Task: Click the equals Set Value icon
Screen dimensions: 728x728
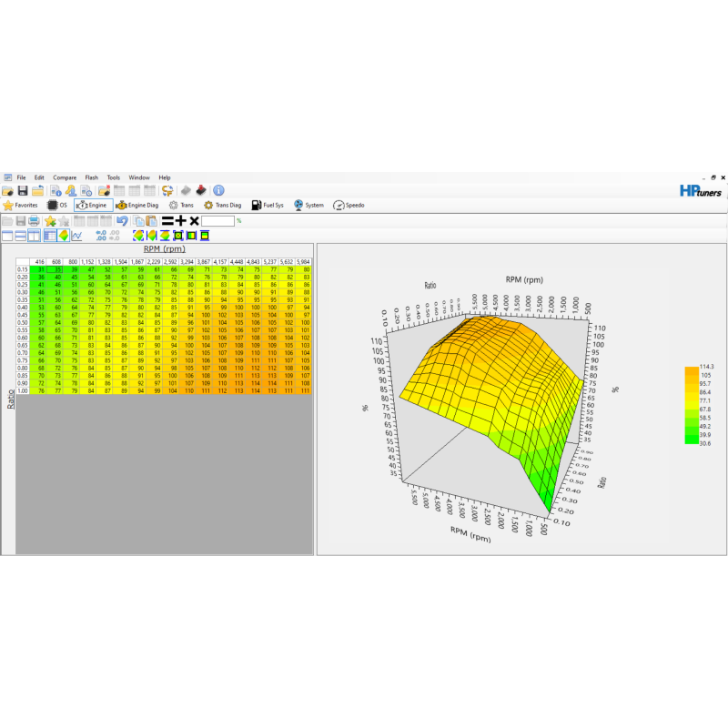Action: [167, 221]
